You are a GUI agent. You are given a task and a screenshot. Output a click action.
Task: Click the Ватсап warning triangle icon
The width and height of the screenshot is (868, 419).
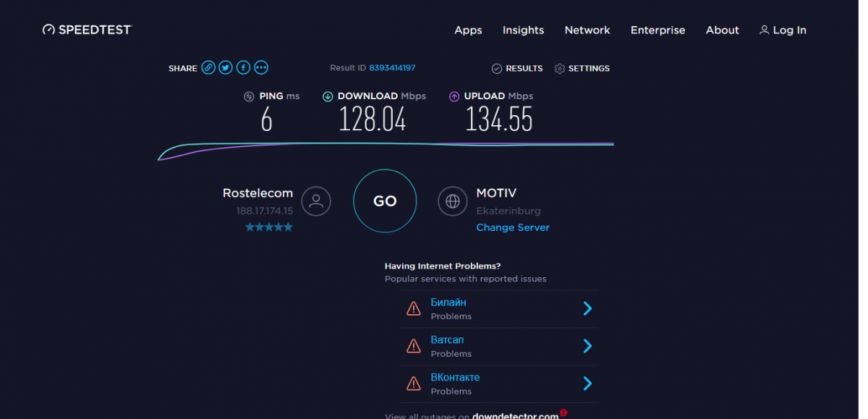(x=414, y=347)
